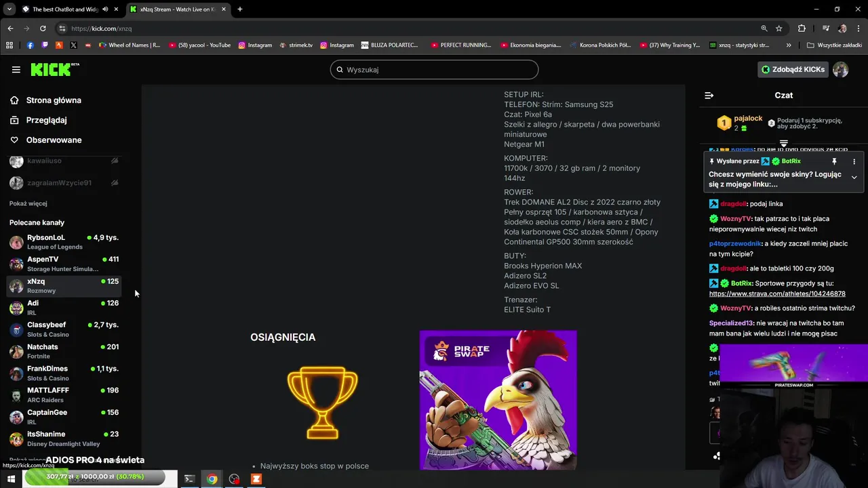Open OBS icon in taskbar
This screenshot has height=488, width=868.
(x=234, y=479)
